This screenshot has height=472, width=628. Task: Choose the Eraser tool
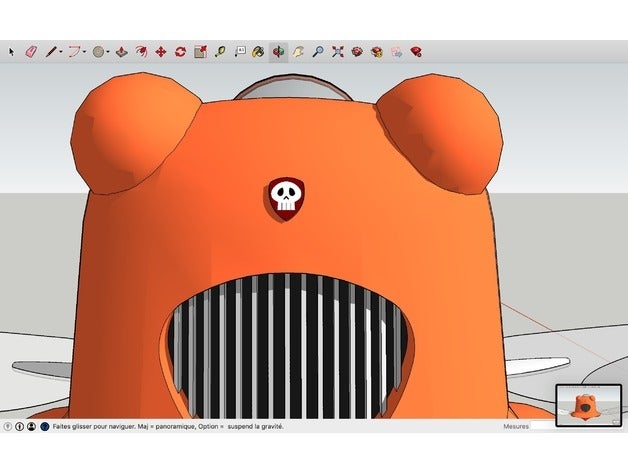click(29, 51)
